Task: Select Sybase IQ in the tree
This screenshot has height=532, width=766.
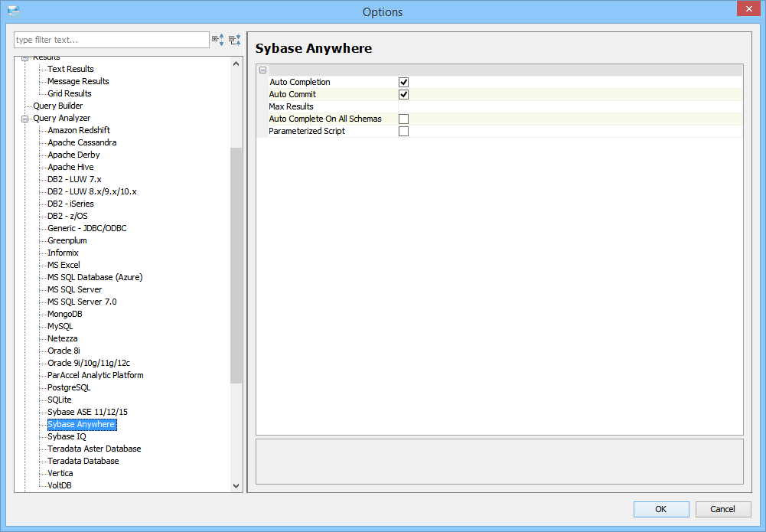Action: tap(67, 436)
